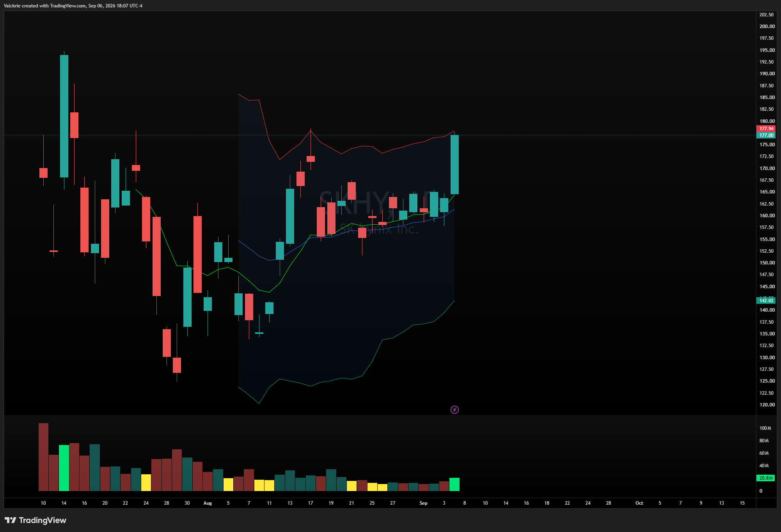781x532 pixels.
Task: Click the purple lightning event icon
Action: pyautogui.click(x=454, y=410)
